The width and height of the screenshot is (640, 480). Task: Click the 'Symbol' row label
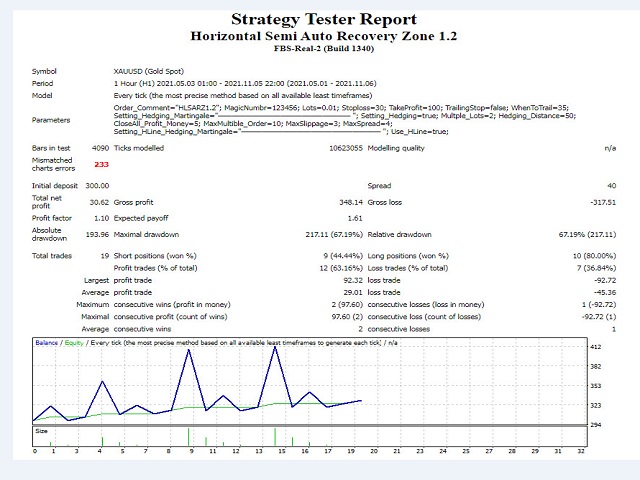coord(44,71)
